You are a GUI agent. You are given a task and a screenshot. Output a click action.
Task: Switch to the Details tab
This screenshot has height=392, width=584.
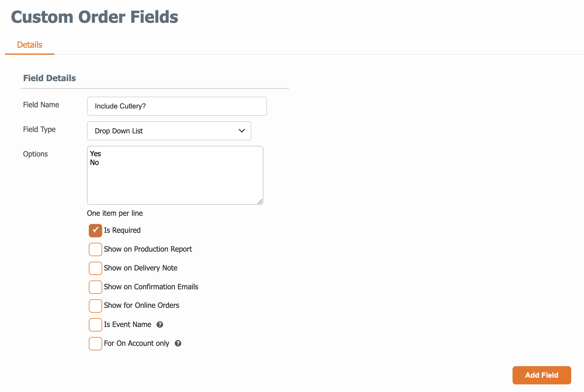coord(30,45)
